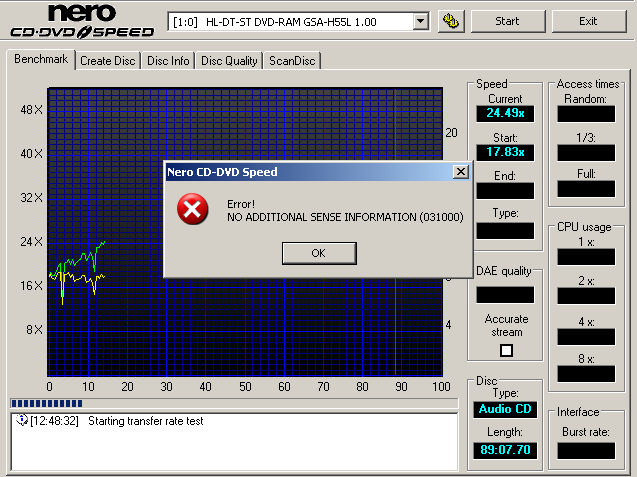Click the Audio CD disc type value

pos(505,409)
